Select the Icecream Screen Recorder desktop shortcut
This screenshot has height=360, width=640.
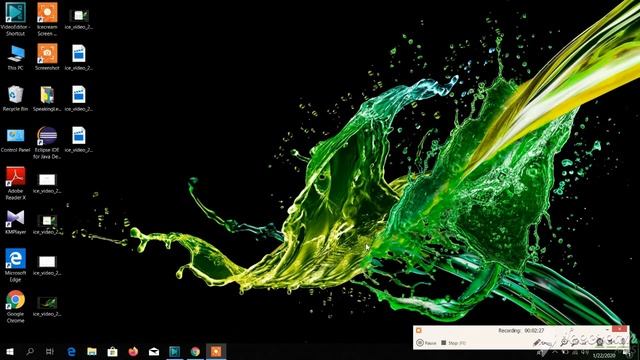[x=47, y=19]
